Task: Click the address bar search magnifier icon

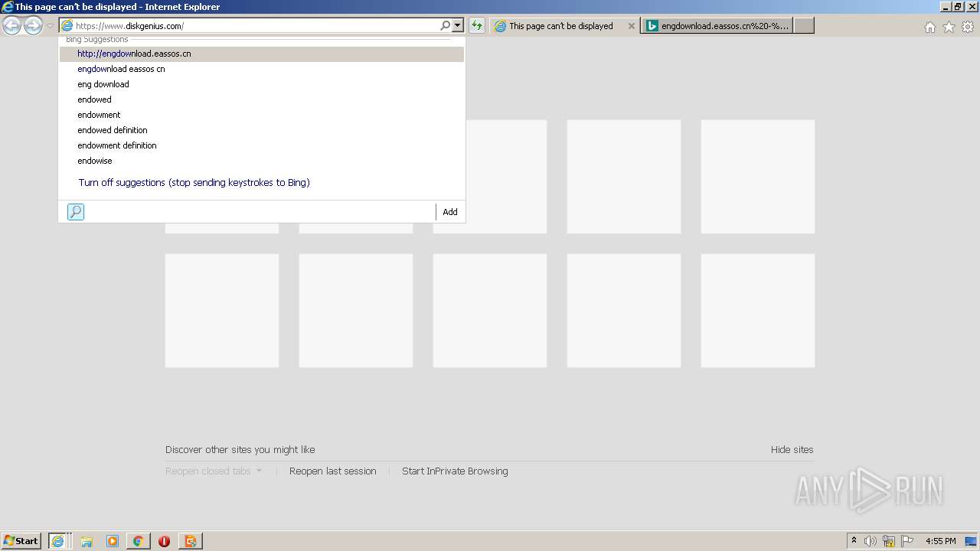Action: pos(446,26)
